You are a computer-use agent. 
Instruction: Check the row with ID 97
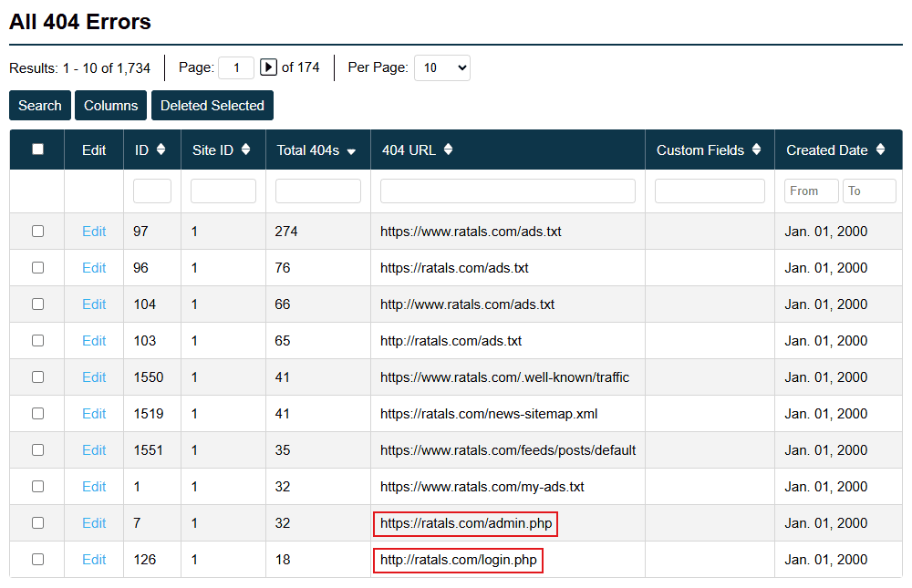pos(37,232)
